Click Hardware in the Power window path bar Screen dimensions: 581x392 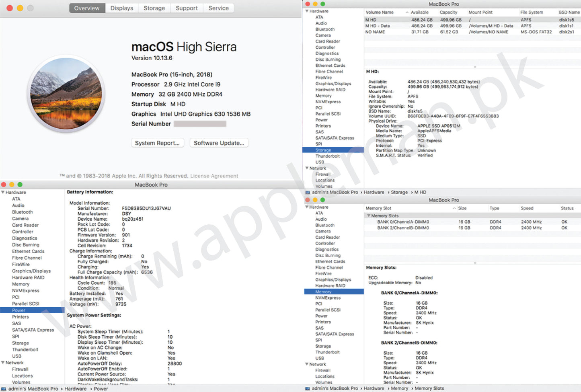tap(75, 389)
